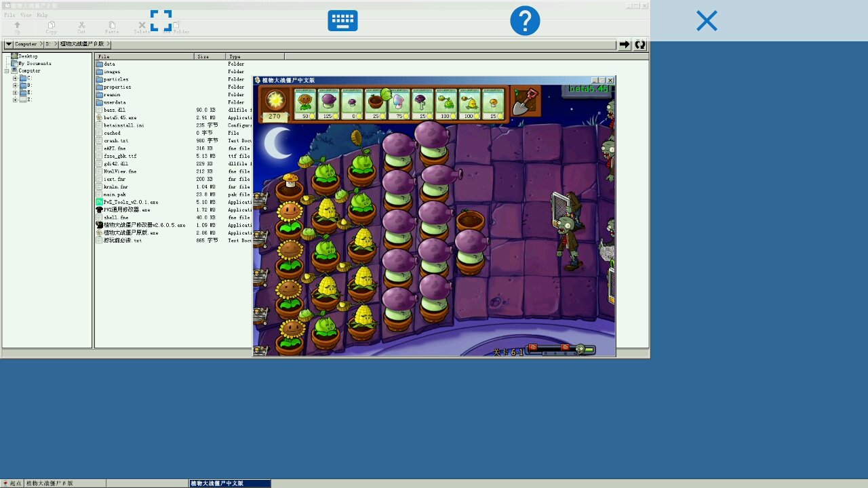This screenshot has height=488, width=868.
Task: Switch to 植物大战僵尸中文版 taskbar item
Action: click(230, 483)
